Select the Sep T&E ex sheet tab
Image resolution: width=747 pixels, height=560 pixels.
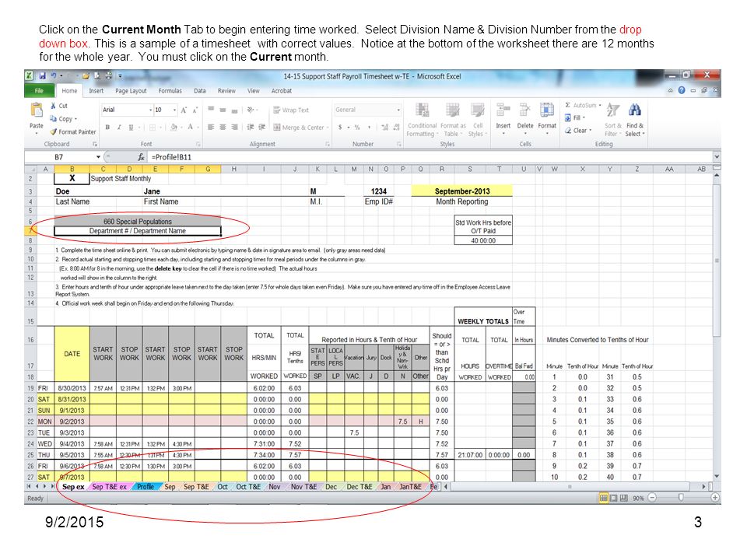coord(109,487)
